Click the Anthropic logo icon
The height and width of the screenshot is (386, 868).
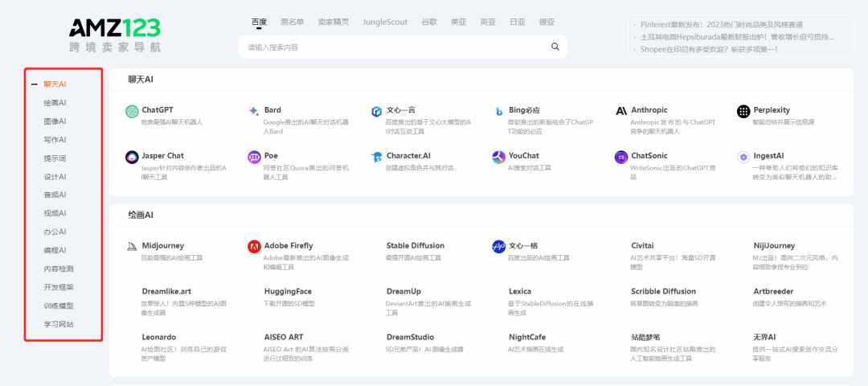tap(621, 111)
